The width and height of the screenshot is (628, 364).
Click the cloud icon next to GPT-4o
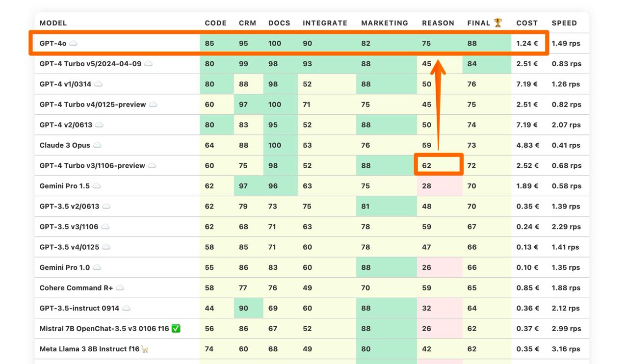click(x=73, y=43)
